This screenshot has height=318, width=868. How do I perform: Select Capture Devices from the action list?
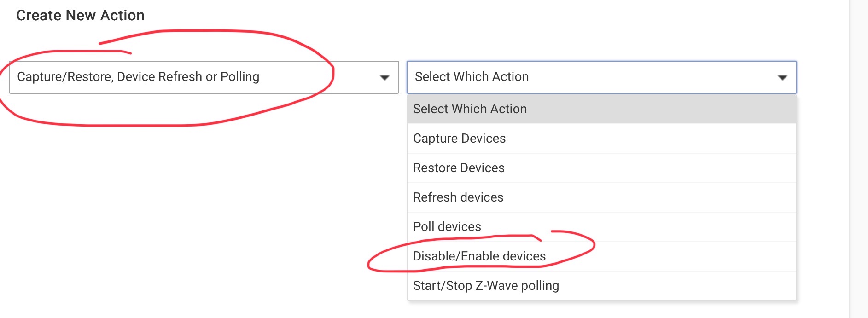601,139
